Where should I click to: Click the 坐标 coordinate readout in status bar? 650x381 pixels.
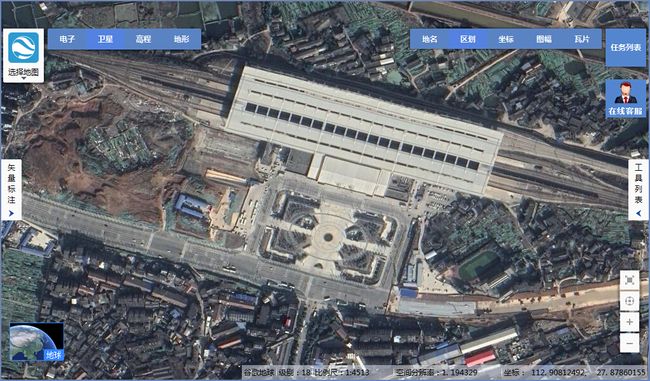(575, 372)
